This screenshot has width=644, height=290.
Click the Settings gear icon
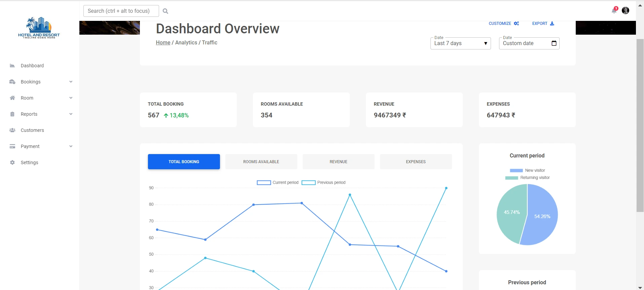tap(12, 162)
